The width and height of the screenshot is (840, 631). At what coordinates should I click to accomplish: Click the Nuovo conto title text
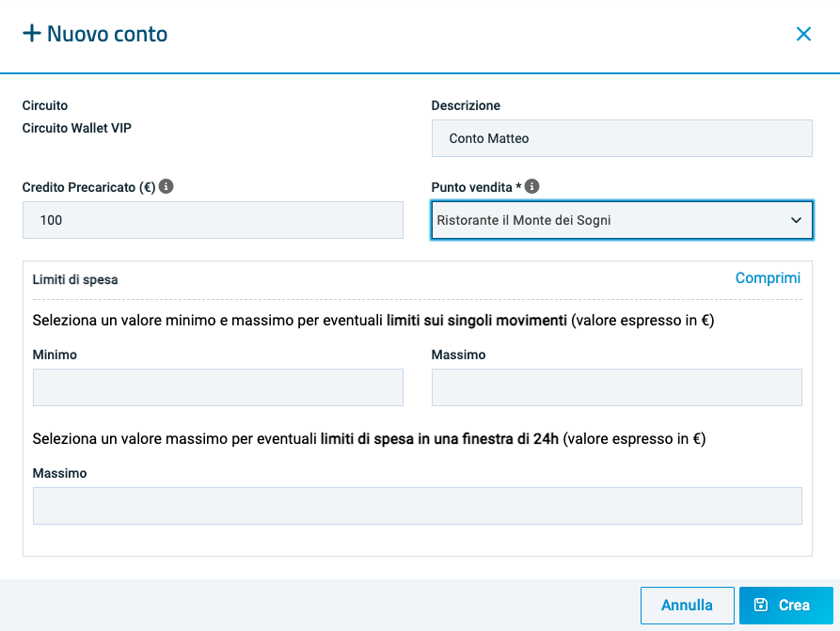click(107, 35)
